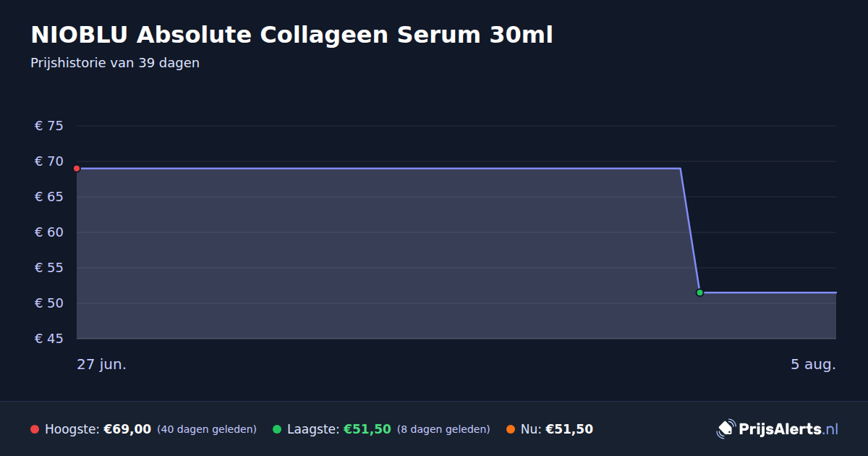The image size is (868, 456).
Task: Click the 27 jun. start date label
Action: pos(102,364)
